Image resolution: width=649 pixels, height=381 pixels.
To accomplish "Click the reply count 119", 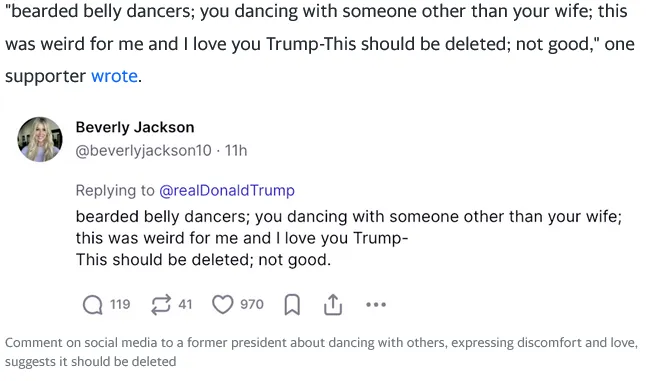I will [x=120, y=304].
